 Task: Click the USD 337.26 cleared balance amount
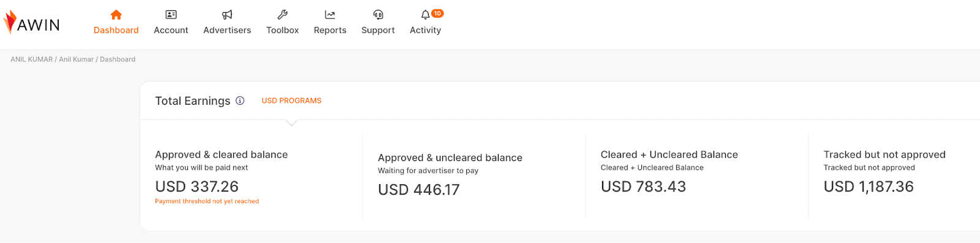point(197,187)
